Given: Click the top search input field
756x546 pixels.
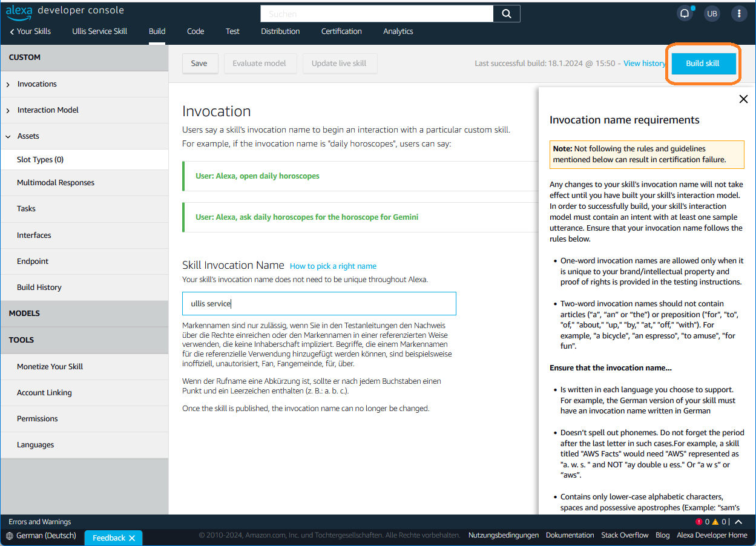Looking at the screenshot, I should click(x=376, y=13).
